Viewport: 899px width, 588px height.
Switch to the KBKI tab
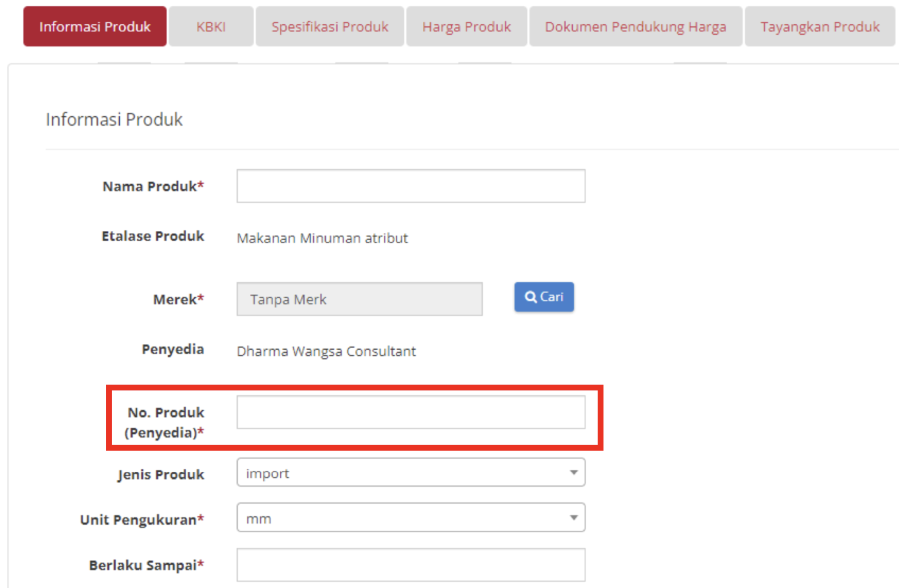click(x=211, y=26)
